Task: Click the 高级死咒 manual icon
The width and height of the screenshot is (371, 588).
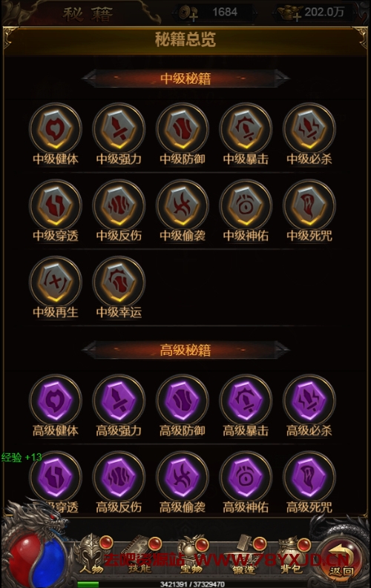Action: [x=309, y=477]
